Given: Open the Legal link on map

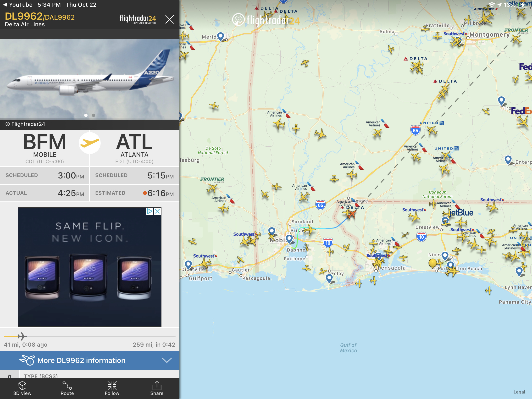Looking at the screenshot, I should (x=519, y=392).
